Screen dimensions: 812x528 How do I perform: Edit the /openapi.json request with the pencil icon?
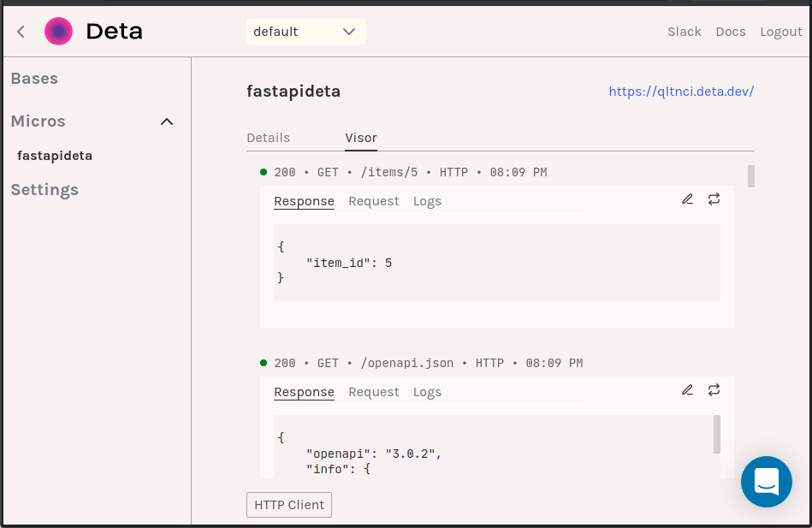point(687,389)
